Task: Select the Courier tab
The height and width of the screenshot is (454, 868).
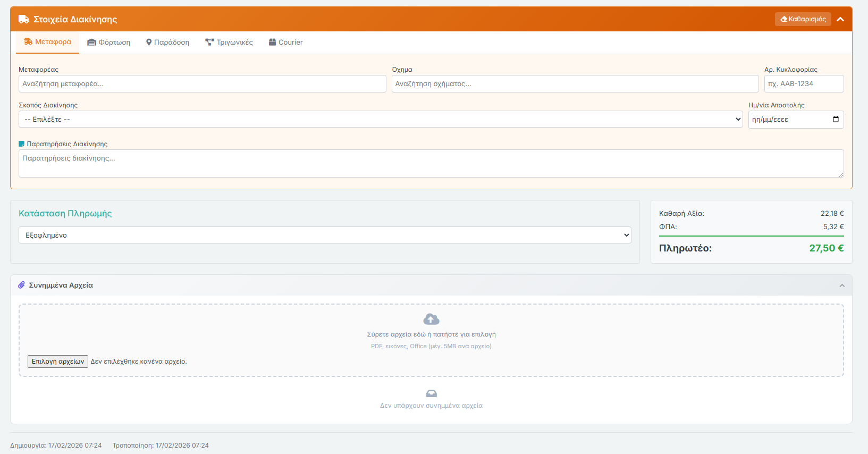Action: pos(285,43)
